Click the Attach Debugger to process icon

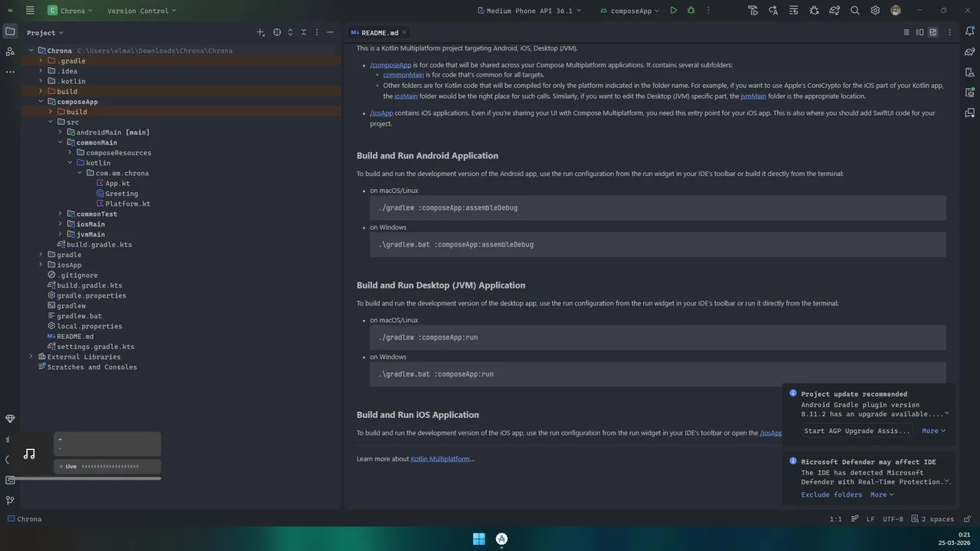[814, 11]
